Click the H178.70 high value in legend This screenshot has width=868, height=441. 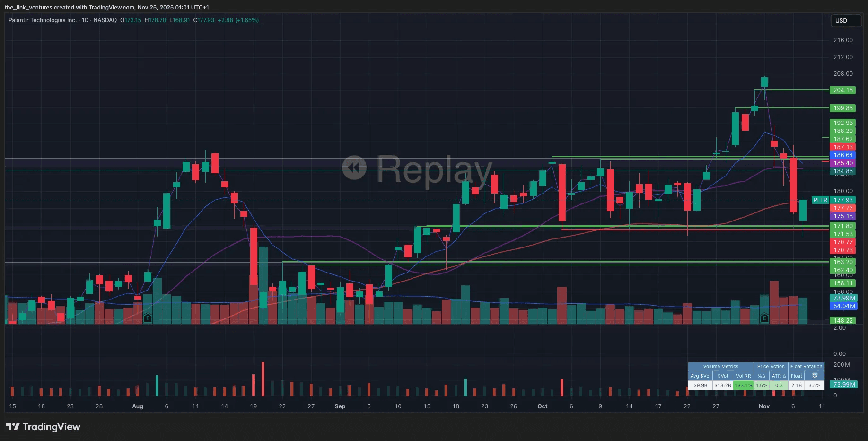click(155, 20)
